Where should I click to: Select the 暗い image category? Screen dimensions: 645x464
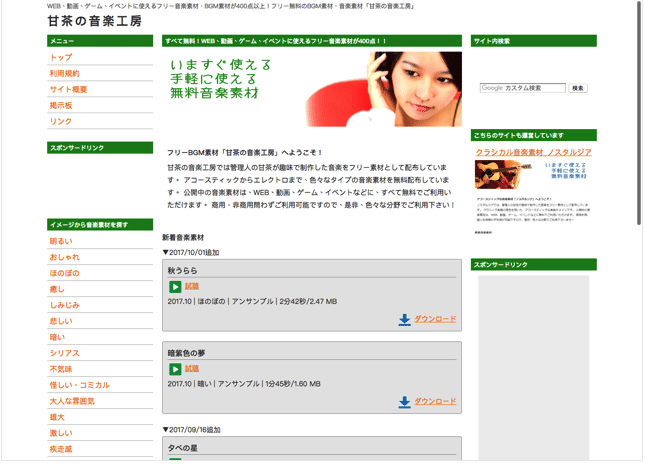point(57,337)
